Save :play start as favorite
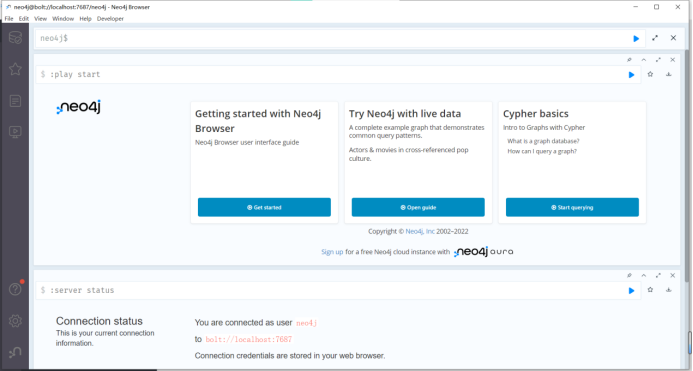Viewport: 693px width, 371px height. [650, 74]
